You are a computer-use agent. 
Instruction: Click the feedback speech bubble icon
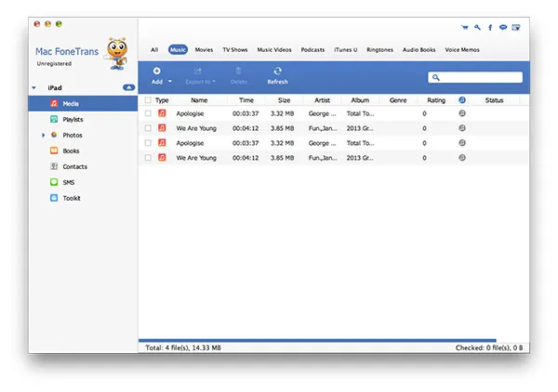503,27
